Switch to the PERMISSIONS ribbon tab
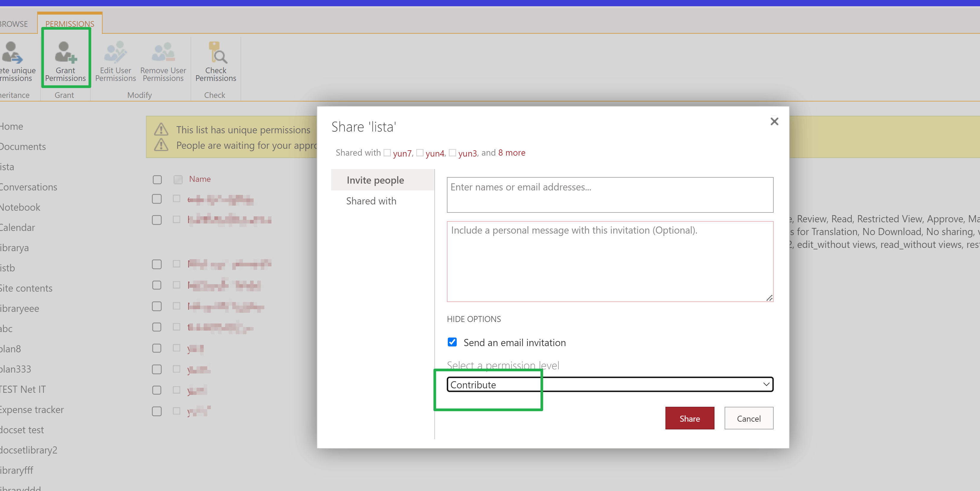980x491 pixels. click(70, 24)
